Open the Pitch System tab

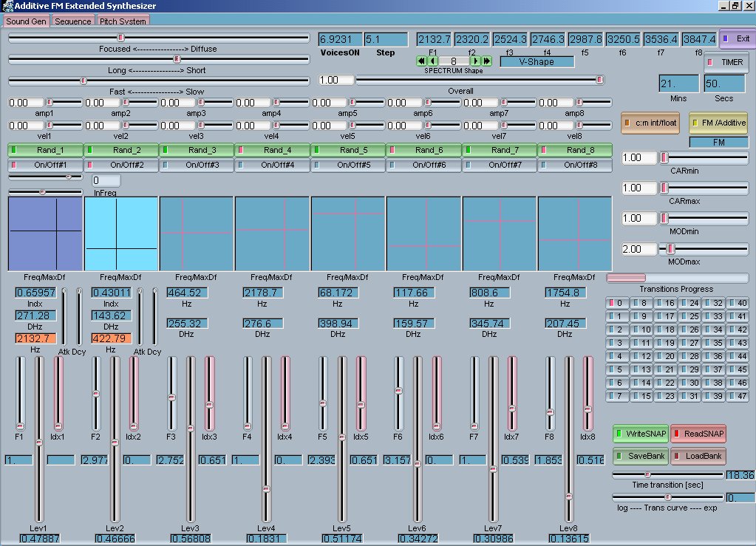coord(123,21)
